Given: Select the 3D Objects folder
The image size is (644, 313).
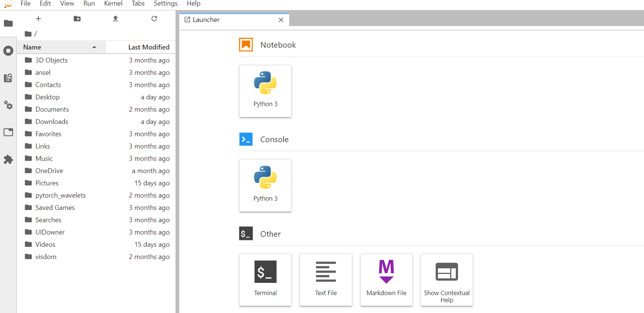Looking at the screenshot, I should pos(96,60).
